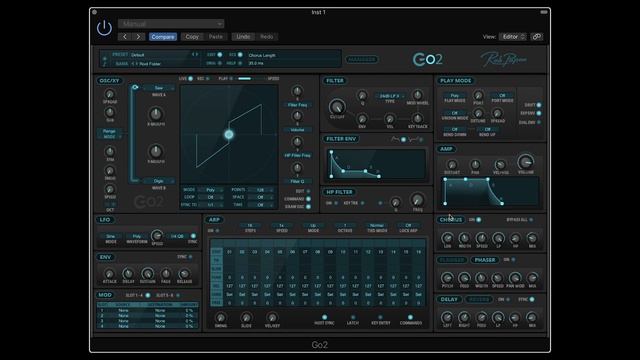Click the ARP Swing knob

221,318
